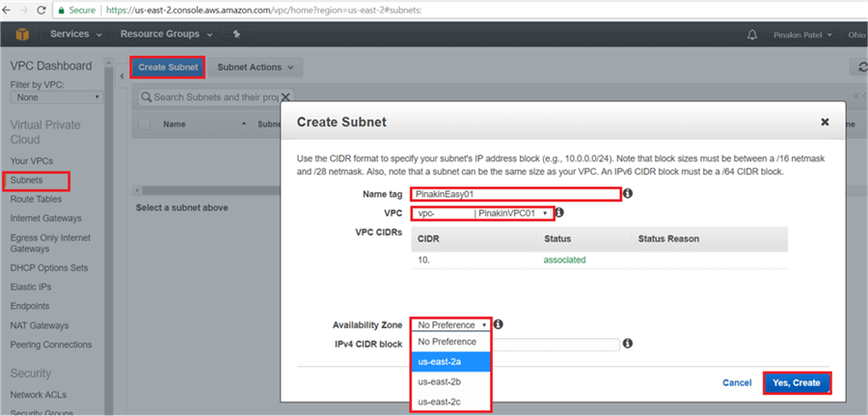
Task: Open Internet Gateways in sidebar
Action: pos(46,218)
